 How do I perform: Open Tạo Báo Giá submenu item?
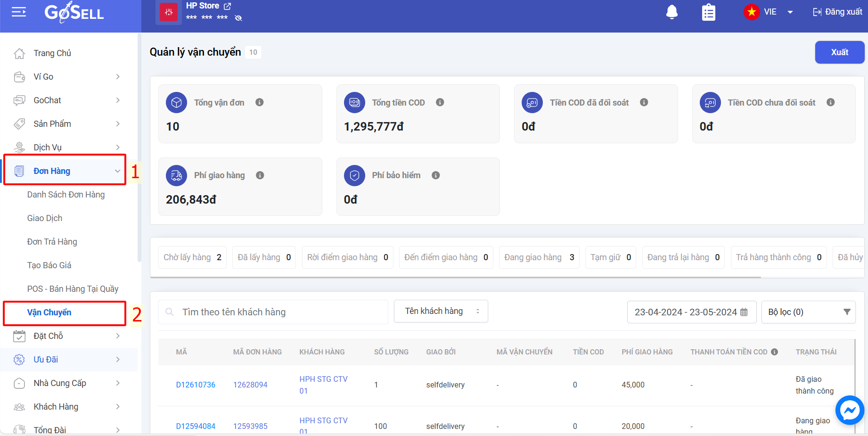coord(49,265)
